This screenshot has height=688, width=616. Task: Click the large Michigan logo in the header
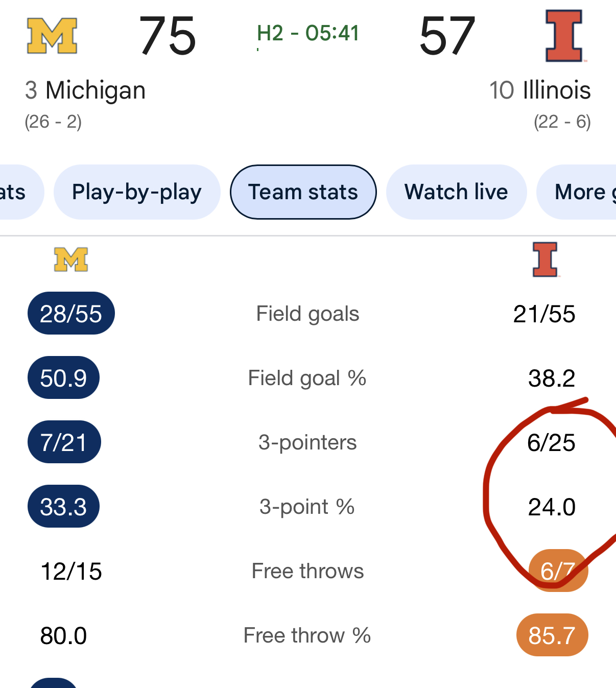52,36
